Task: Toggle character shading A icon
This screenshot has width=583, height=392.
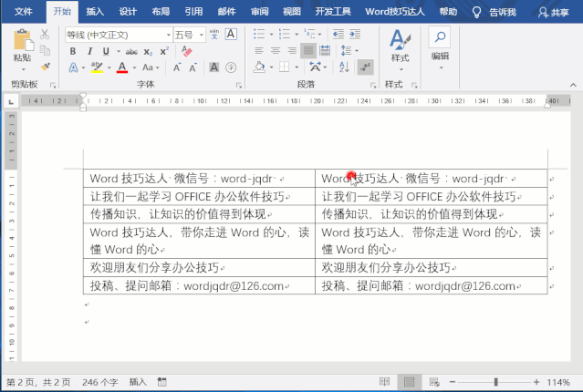Action: [214, 67]
